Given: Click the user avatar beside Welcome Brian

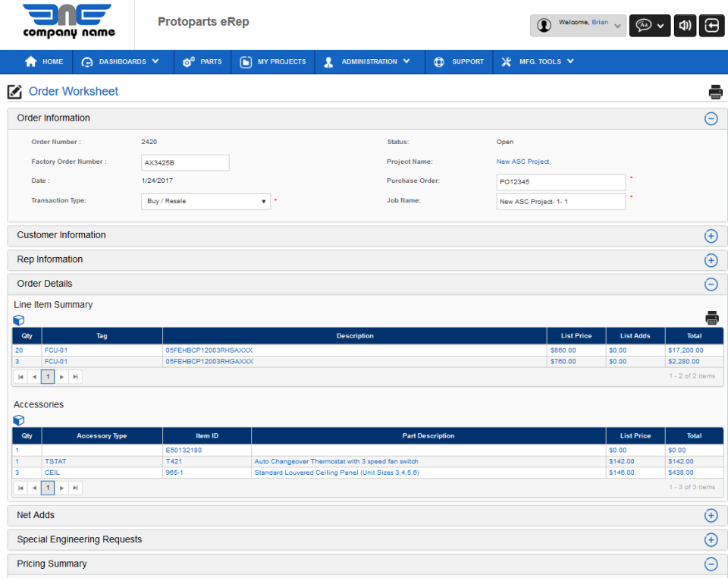Looking at the screenshot, I should pyautogui.click(x=544, y=24).
